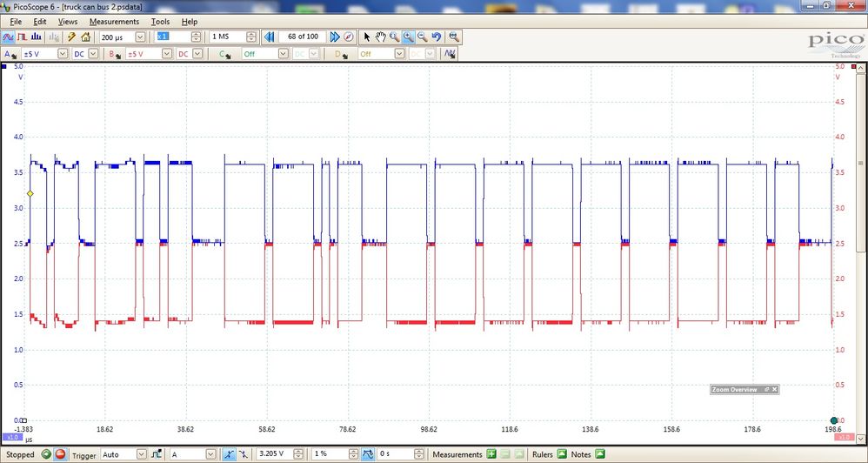Toggle Rulers legend button
The width and height of the screenshot is (868, 463).
(561, 454)
